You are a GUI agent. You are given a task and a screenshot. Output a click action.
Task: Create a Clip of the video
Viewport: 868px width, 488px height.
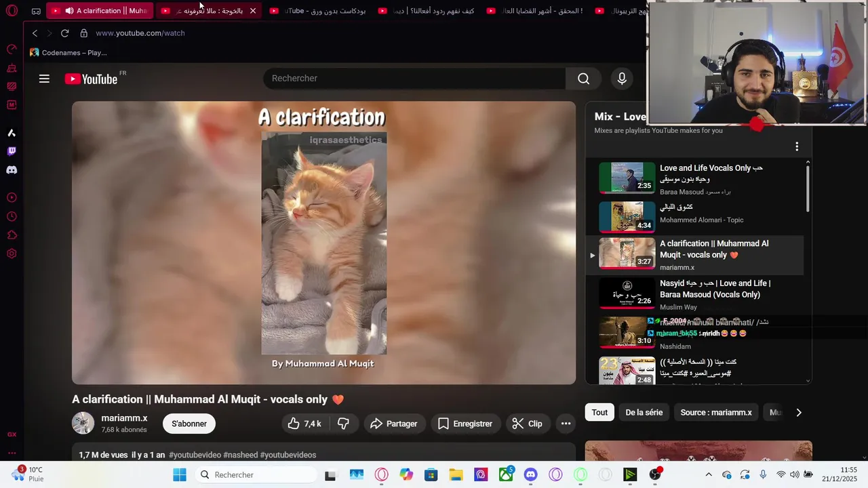[x=527, y=424]
